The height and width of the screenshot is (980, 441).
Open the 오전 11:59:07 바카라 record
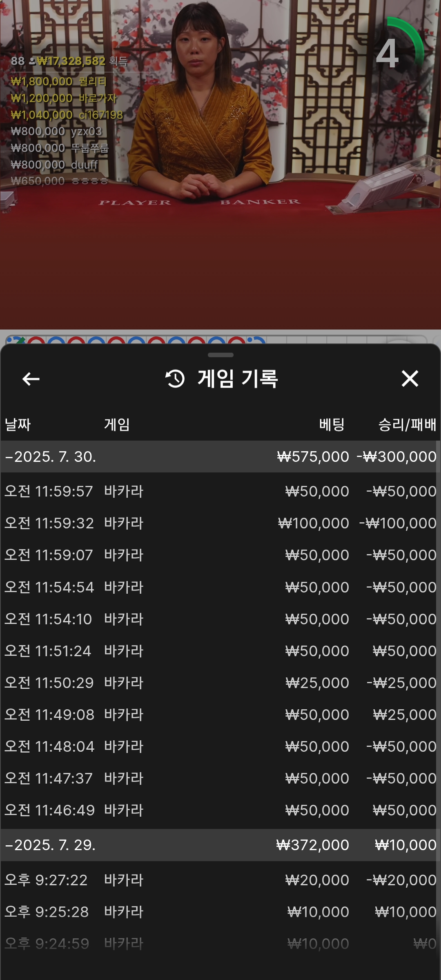pos(220,555)
